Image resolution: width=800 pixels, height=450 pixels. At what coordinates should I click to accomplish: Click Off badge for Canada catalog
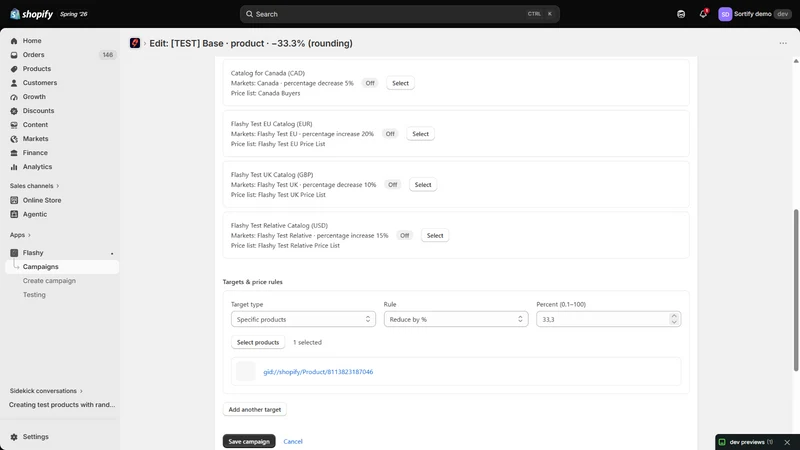[370, 83]
